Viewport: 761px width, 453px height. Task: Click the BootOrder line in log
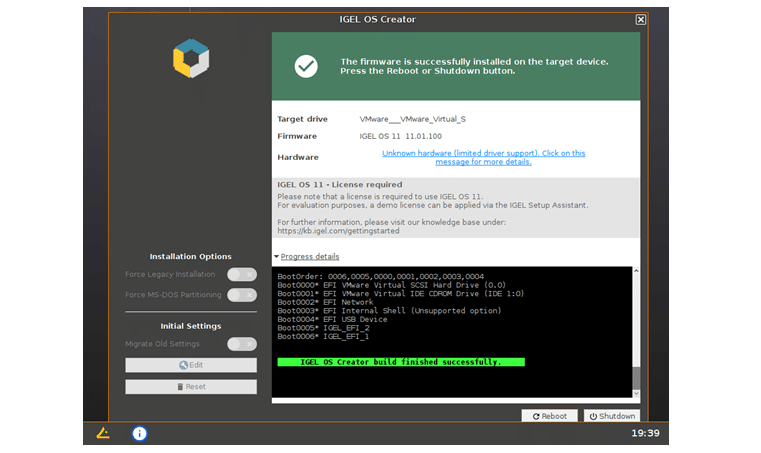click(380, 277)
